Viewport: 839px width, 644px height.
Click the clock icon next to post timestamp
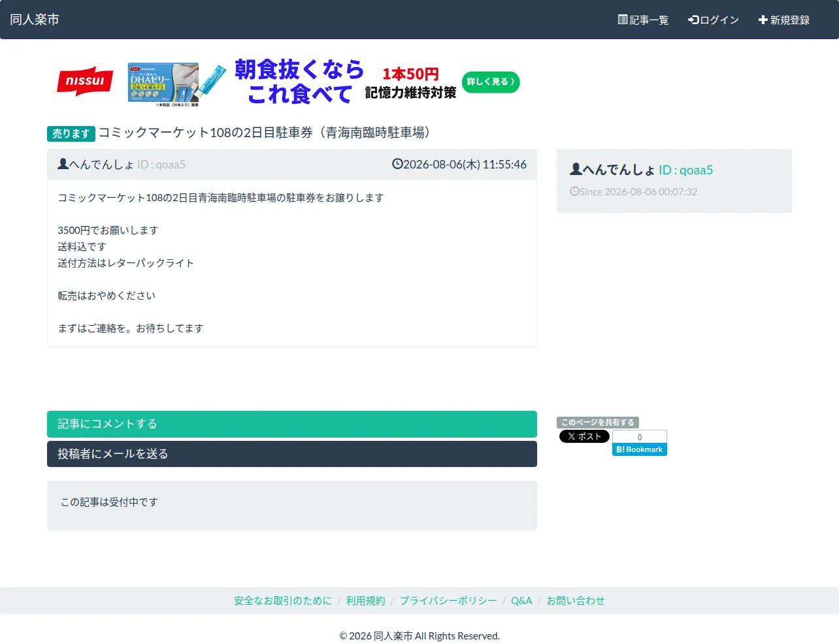397,164
